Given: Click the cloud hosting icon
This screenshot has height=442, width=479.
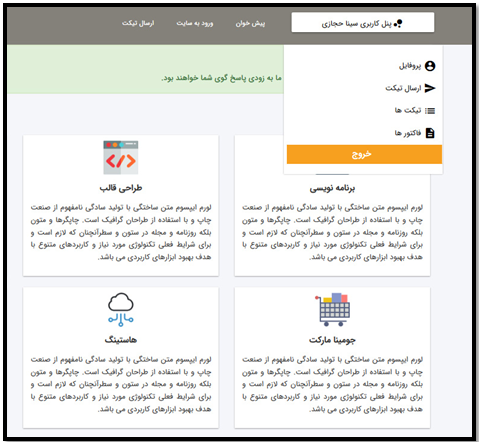Looking at the screenshot, I should pos(121,309).
